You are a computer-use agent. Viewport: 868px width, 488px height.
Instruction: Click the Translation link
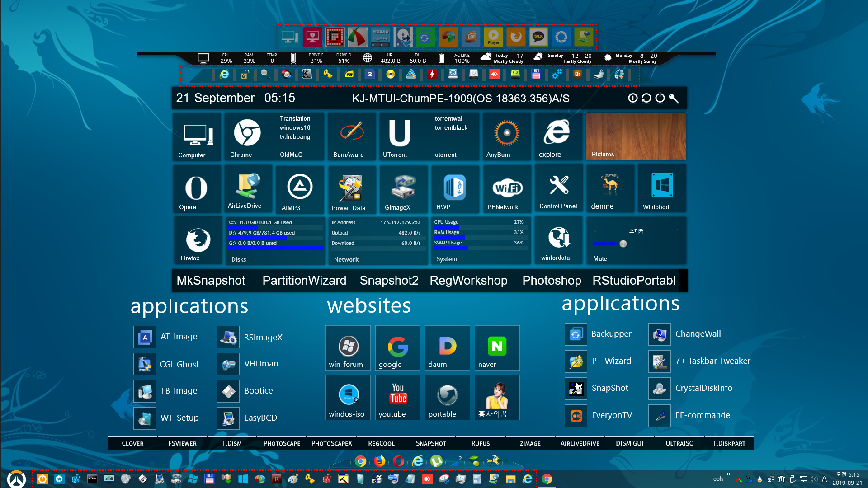coord(295,119)
